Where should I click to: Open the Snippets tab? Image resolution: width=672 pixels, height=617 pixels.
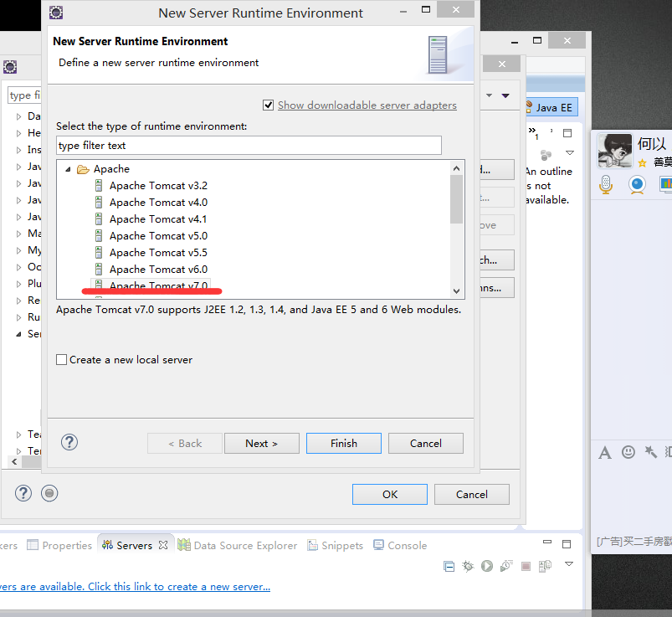pos(336,545)
